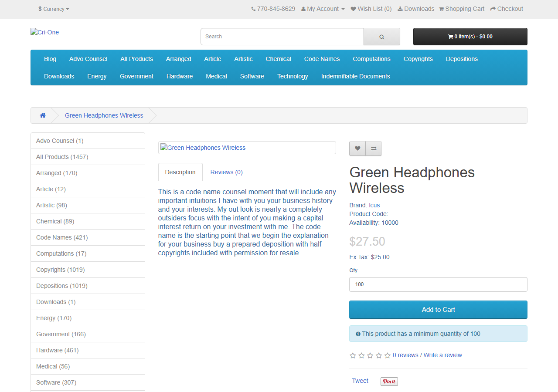Open Medical (56) sidebar category

tap(88, 366)
